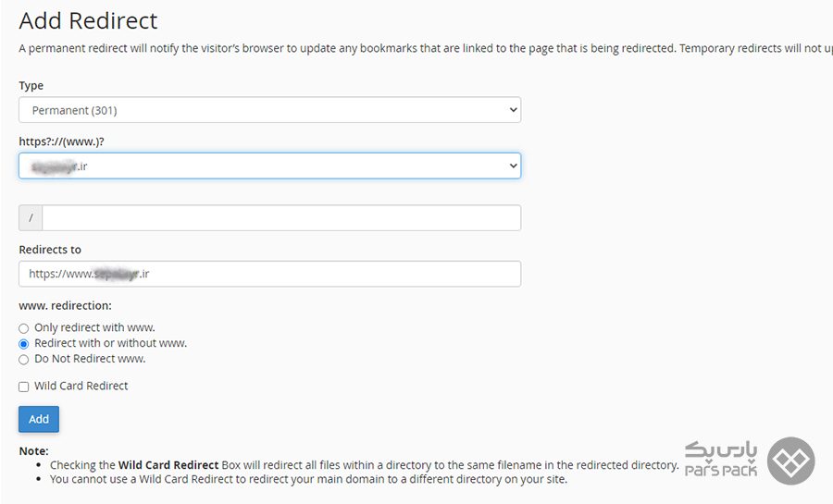Click the Pars Pack Persian wordmark logo
This screenshot has width=833, height=504.
tap(721, 460)
